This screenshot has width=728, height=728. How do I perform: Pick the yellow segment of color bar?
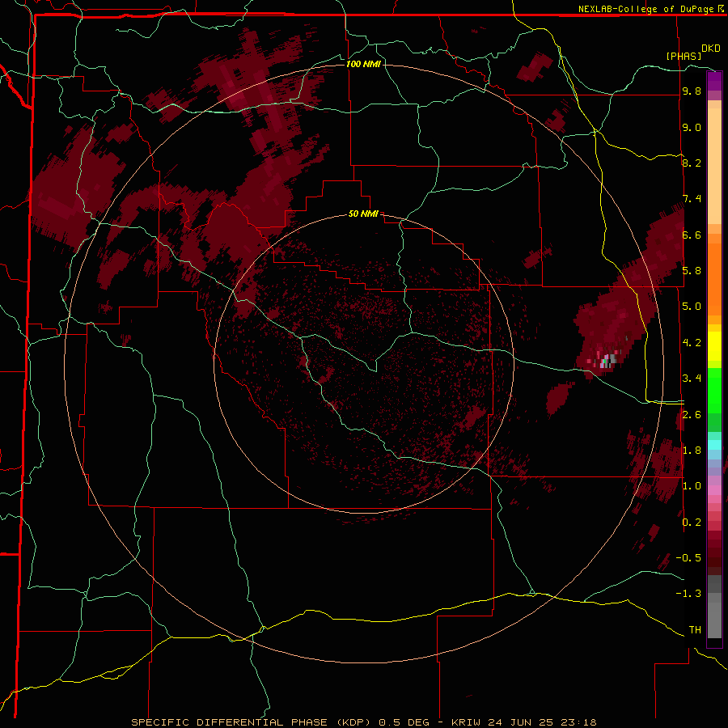(714, 346)
